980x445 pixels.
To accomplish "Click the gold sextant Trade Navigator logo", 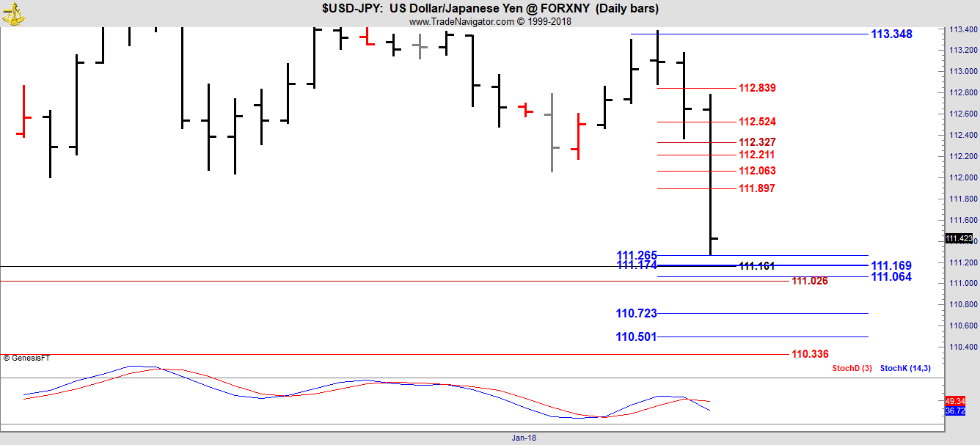I will click(x=12, y=12).
